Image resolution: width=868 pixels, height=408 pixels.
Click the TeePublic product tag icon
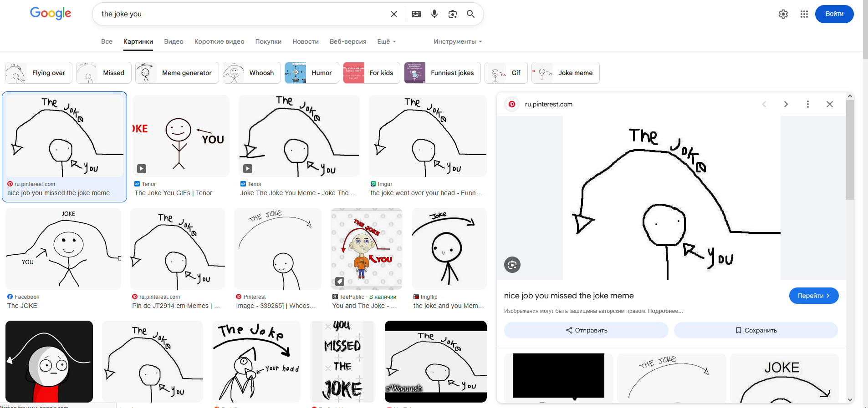(x=340, y=282)
